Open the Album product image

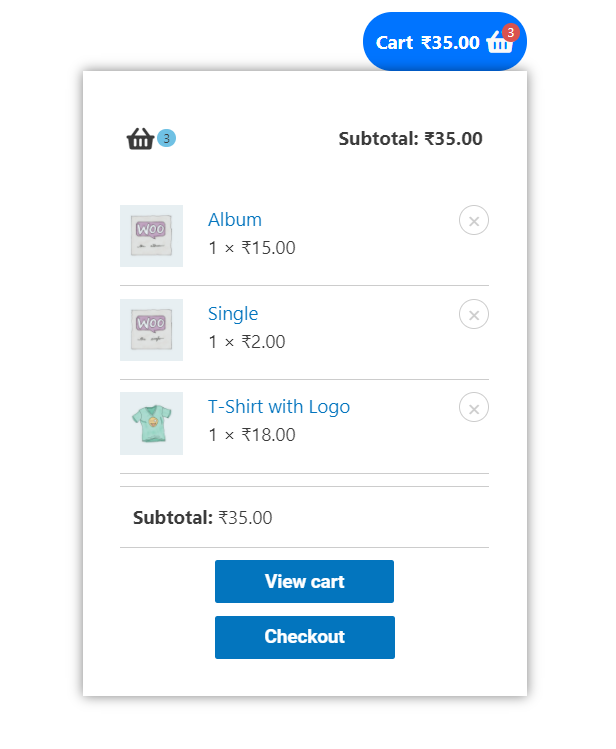pyautogui.click(x=151, y=236)
